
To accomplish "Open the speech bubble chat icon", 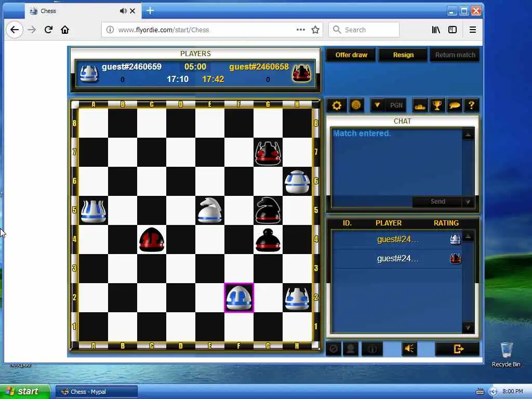I will [x=454, y=105].
